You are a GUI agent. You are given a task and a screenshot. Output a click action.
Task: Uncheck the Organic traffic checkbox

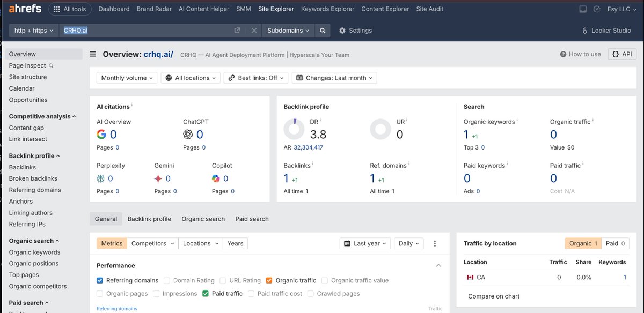click(x=269, y=280)
